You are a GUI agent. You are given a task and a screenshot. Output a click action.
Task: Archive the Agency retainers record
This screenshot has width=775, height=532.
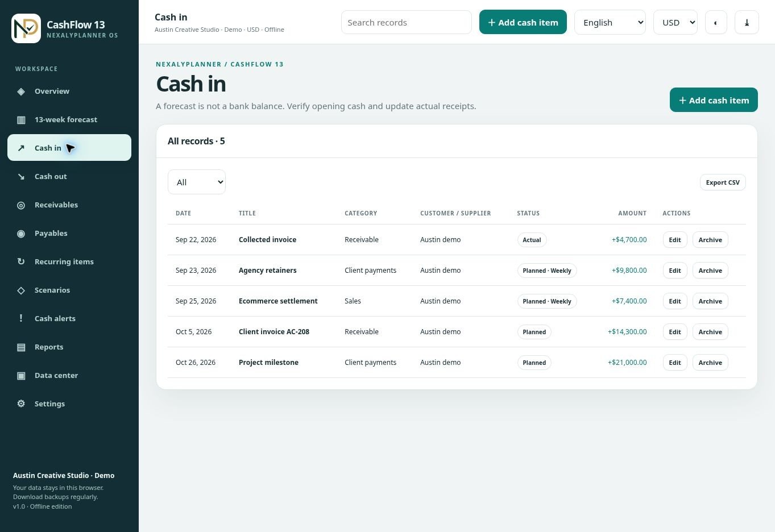coord(710,271)
